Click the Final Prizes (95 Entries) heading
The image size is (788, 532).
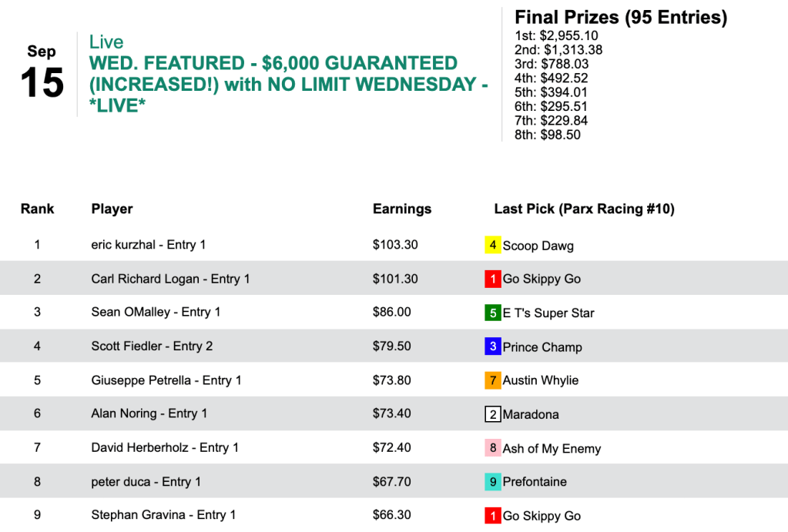click(x=621, y=17)
